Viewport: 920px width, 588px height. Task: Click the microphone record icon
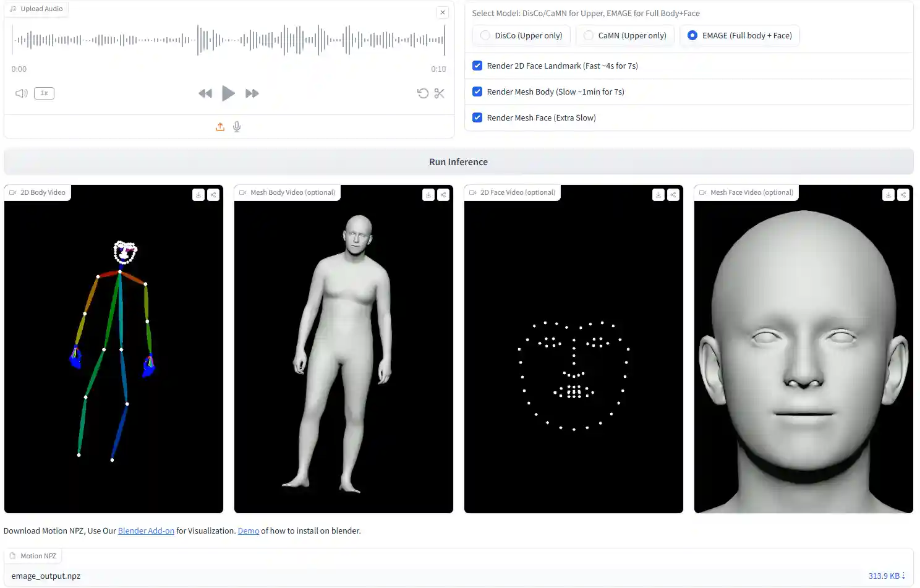[237, 127]
